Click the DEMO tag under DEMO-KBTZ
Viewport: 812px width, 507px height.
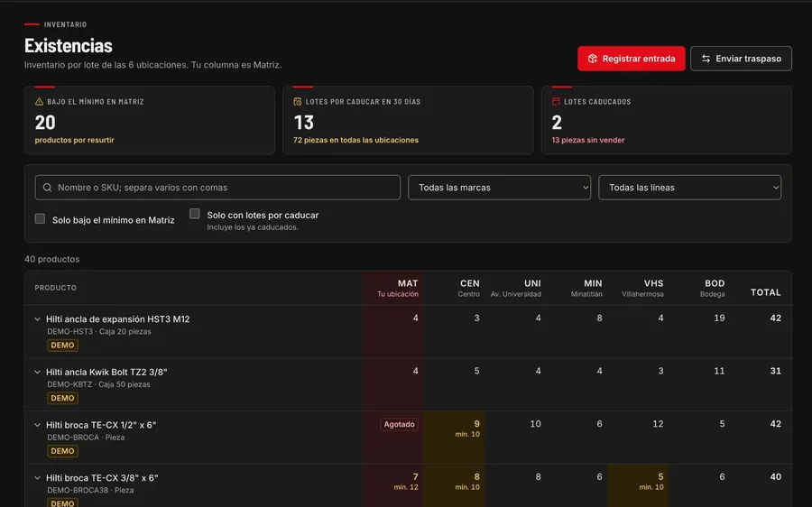pyautogui.click(x=62, y=398)
